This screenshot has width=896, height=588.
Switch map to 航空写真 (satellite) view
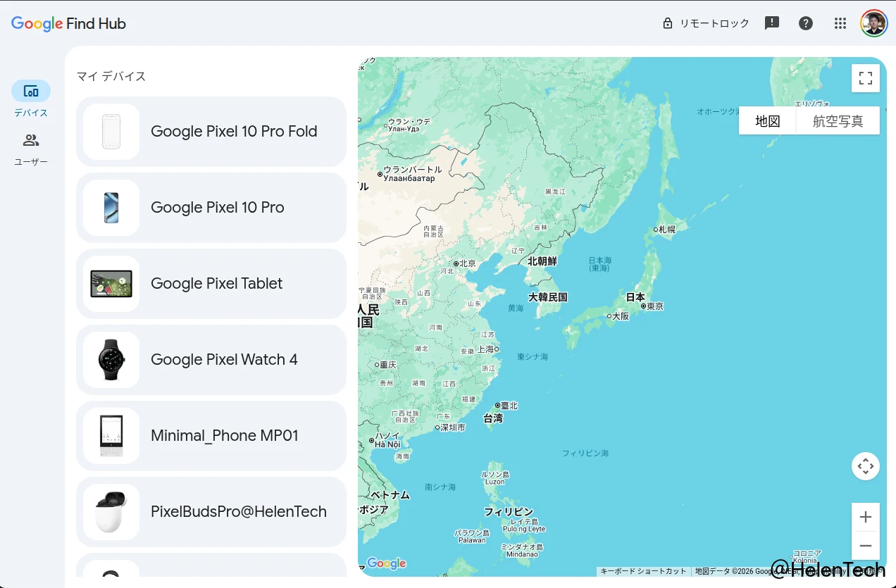click(838, 121)
